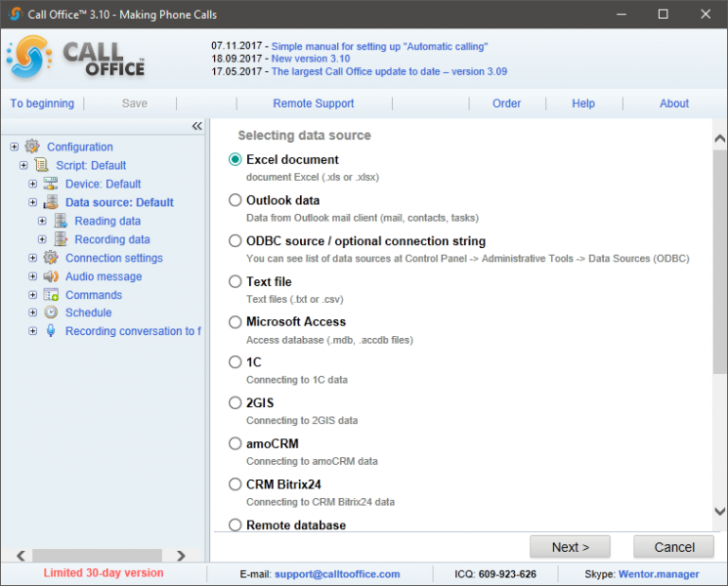728x586 pixels.
Task: Click ICQ: 609-923-626 status text
Action: pos(495,574)
